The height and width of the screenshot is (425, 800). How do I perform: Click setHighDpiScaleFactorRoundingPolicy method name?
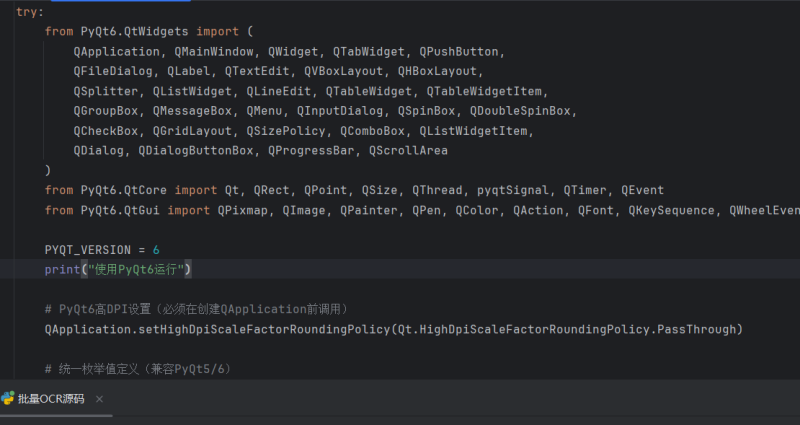coord(262,328)
